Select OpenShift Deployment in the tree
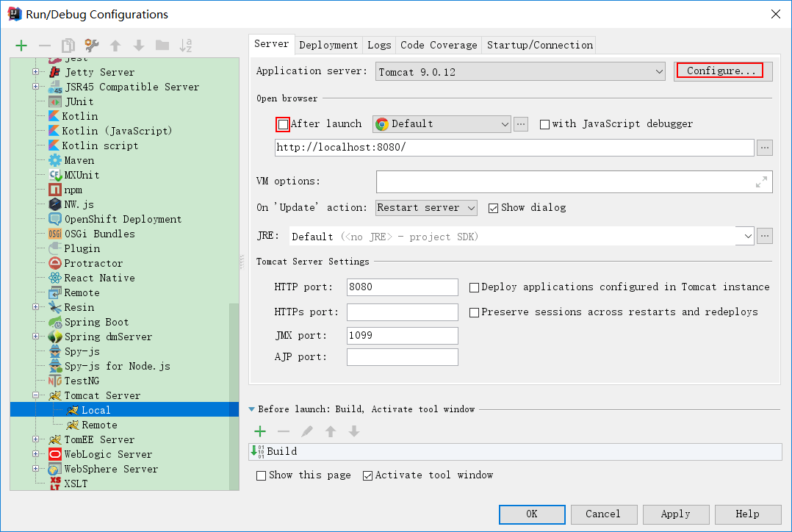792x532 pixels. (115, 219)
